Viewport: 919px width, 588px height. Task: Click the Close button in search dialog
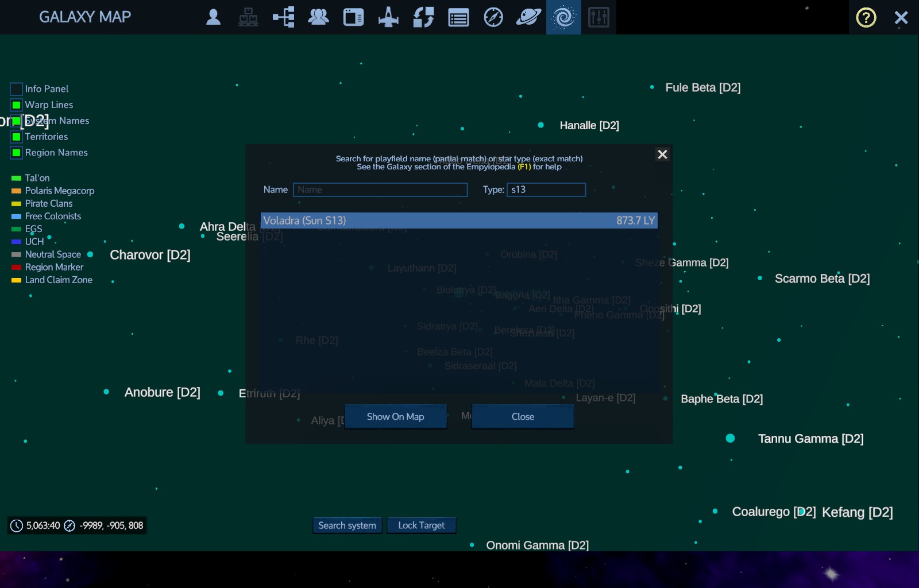(x=523, y=416)
